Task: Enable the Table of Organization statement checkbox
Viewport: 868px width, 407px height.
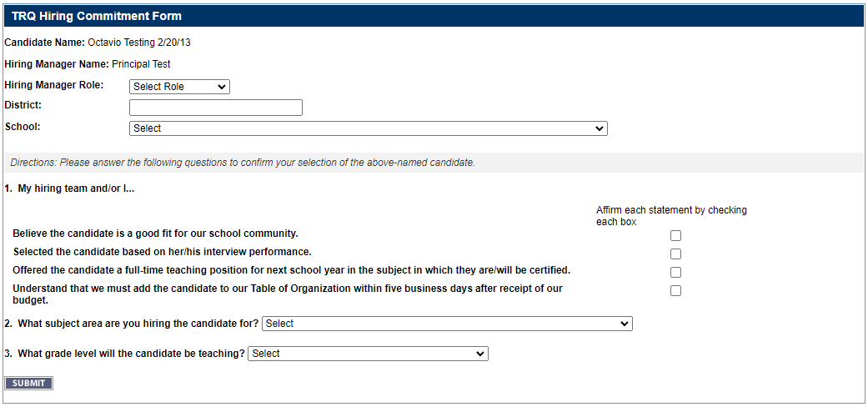Action: click(x=675, y=291)
